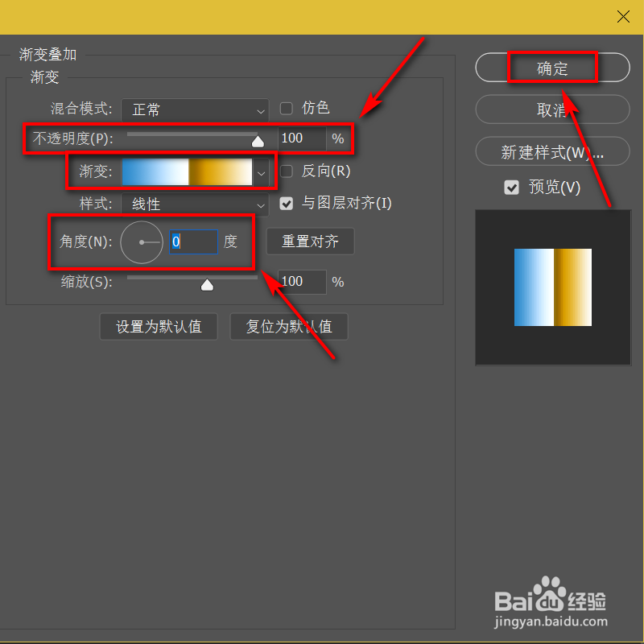Click 设置为默认值 button
Viewport: 644px width, 644px height.
[159, 327]
